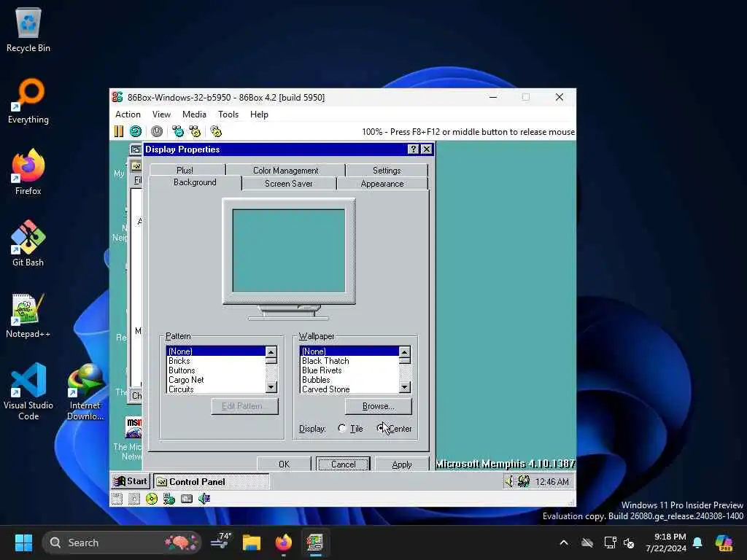Click Firefox in the Windows taskbar

(x=283, y=542)
